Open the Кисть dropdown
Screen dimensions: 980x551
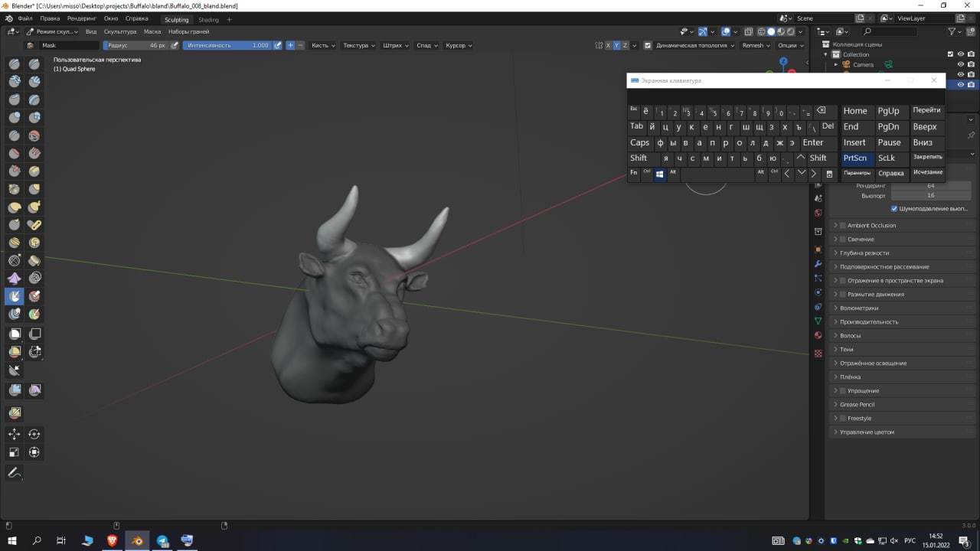coord(322,45)
